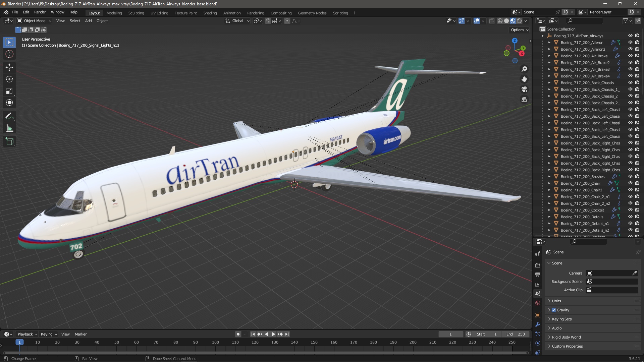644x362 pixels.
Task: Hide Boeing_717_200_Cockpit with eye icon
Action: pos(630,210)
